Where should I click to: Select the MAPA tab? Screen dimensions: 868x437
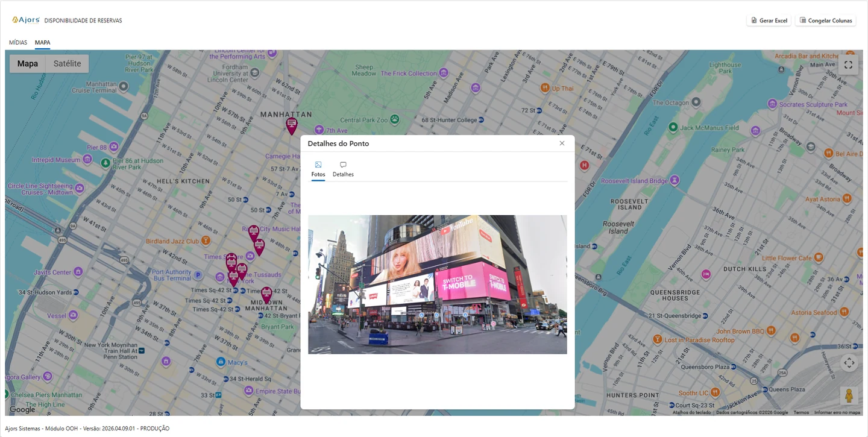click(x=42, y=43)
